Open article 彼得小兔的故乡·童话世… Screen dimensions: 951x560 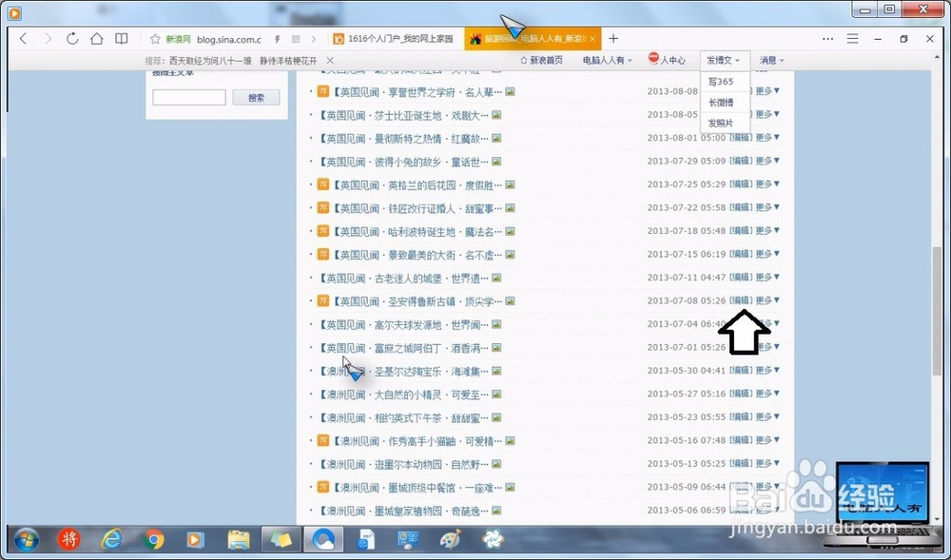[x=403, y=162]
